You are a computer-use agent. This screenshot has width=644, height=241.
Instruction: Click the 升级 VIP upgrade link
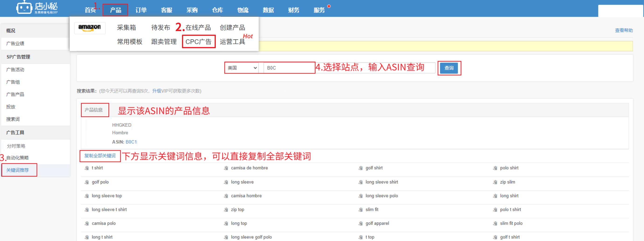tap(156, 91)
